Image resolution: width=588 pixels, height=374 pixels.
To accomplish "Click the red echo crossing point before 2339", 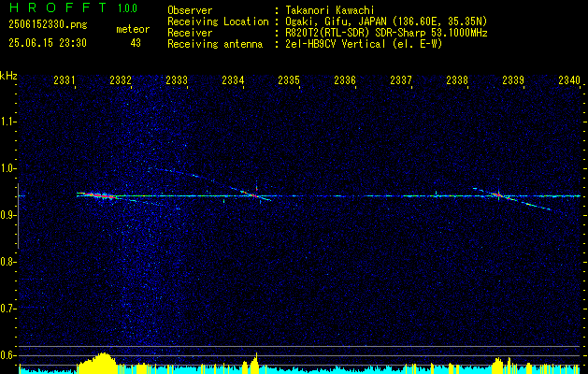I will tap(498, 194).
